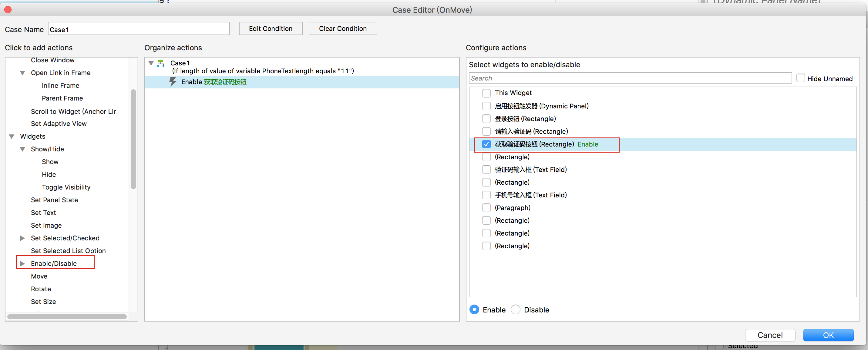
Task: Collapse Open Link in Frame group
Action: click(x=22, y=73)
